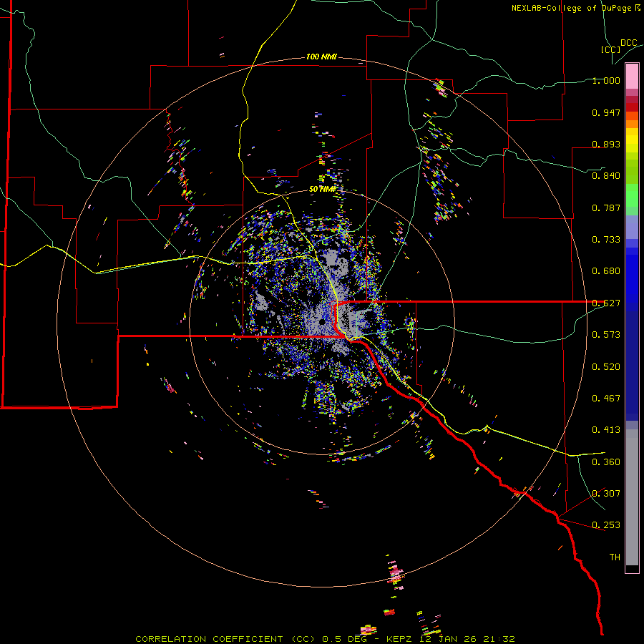
Task: Click the 100 NMI range ring label
Action: tap(321, 57)
